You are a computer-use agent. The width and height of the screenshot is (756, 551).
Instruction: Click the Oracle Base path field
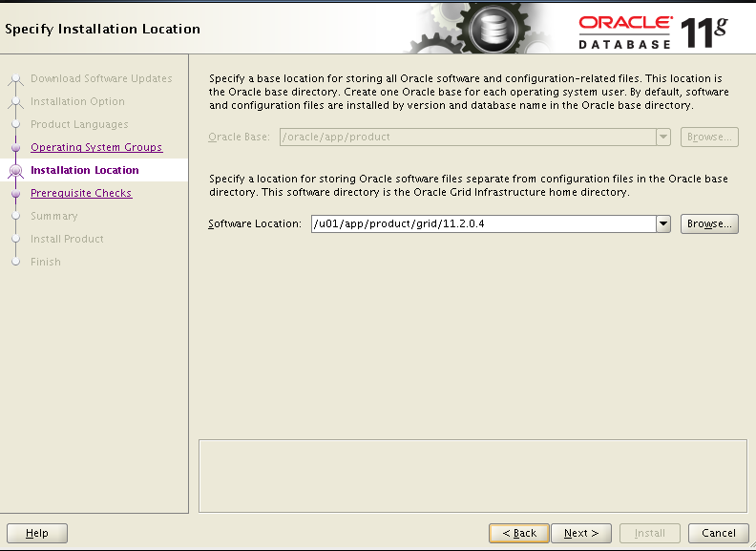[468, 137]
